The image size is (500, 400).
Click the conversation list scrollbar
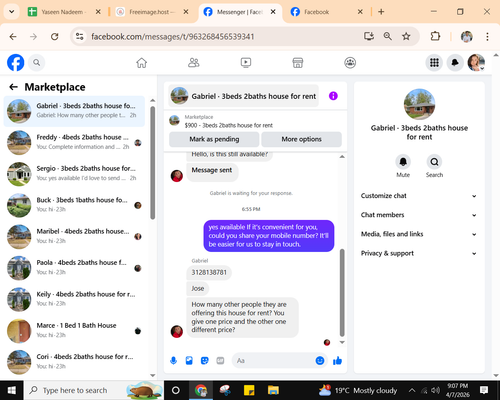[x=153, y=163]
